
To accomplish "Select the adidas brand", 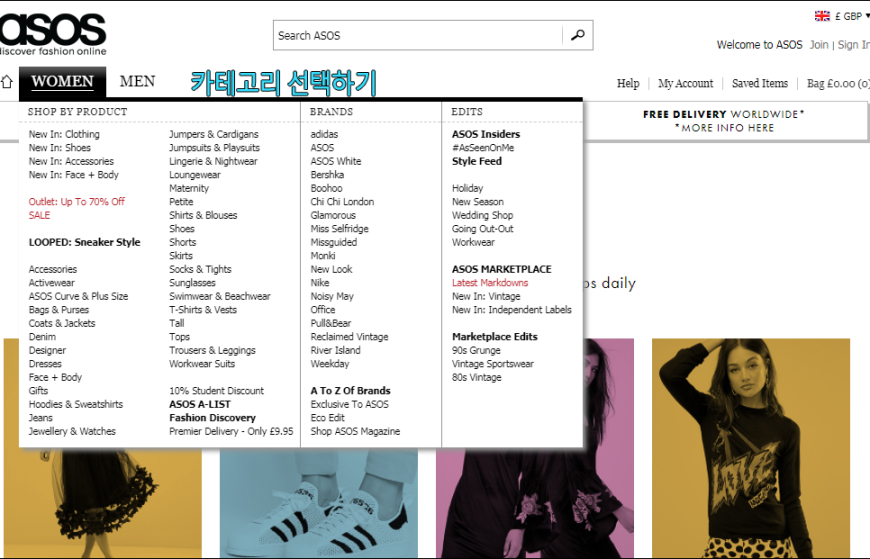I will (x=324, y=134).
